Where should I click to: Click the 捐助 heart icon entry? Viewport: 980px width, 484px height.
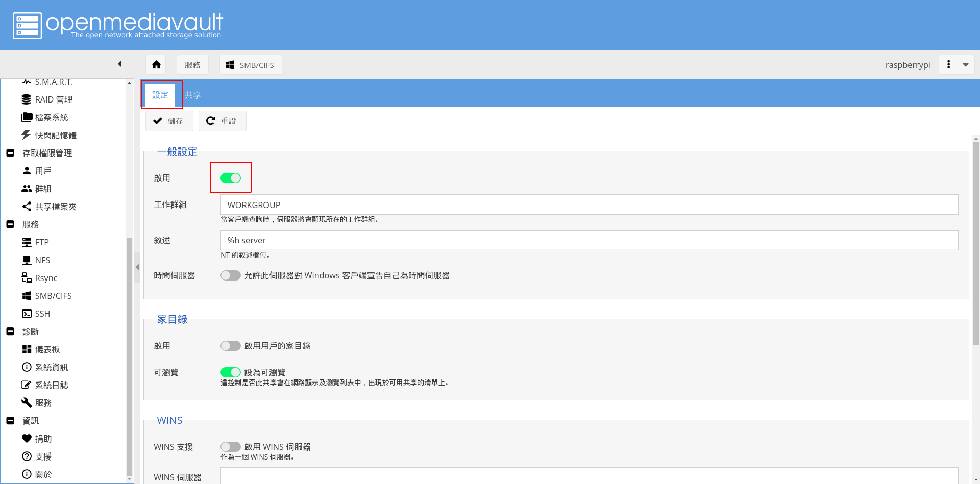point(43,439)
